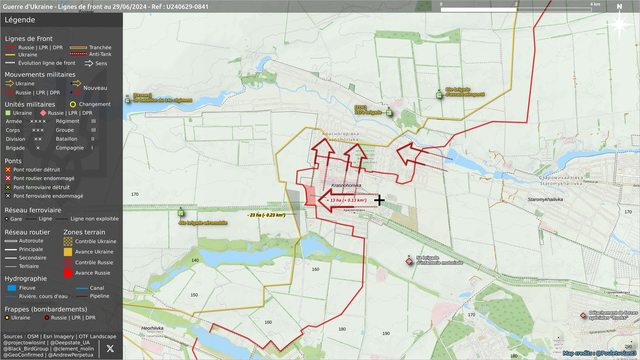Click the green Ukrainian unit marker west of the railway
The image size is (640, 360).
click(x=181, y=212)
